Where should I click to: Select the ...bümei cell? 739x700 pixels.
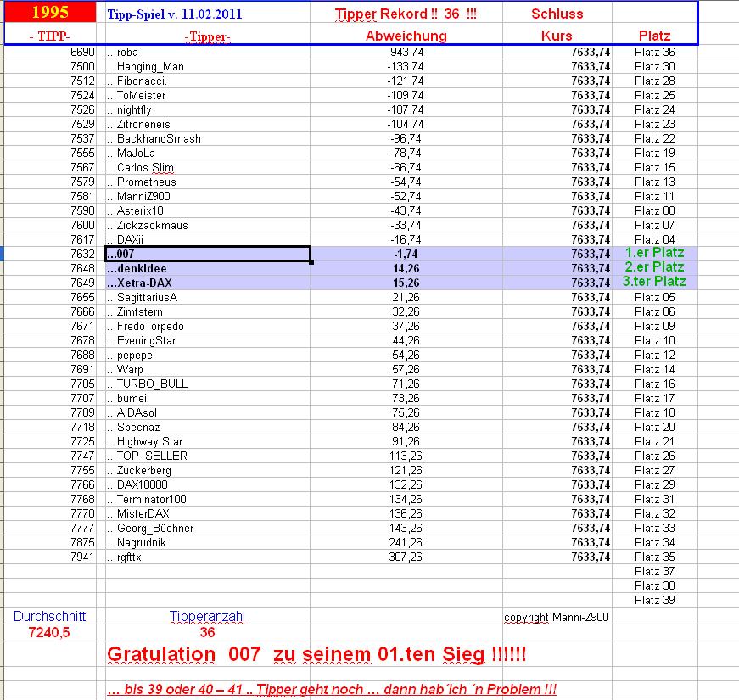[208, 398]
